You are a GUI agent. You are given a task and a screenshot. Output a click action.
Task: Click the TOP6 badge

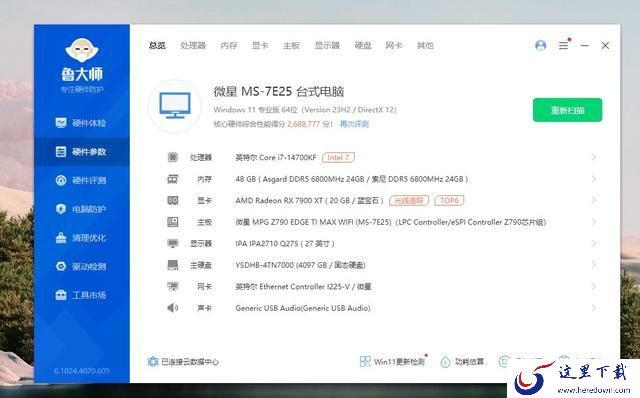point(449,200)
